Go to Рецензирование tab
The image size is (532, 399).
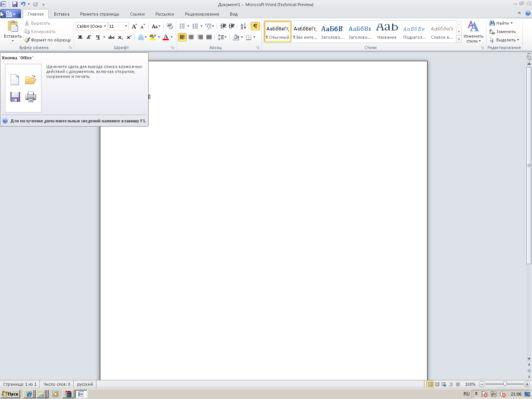click(x=202, y=14)
